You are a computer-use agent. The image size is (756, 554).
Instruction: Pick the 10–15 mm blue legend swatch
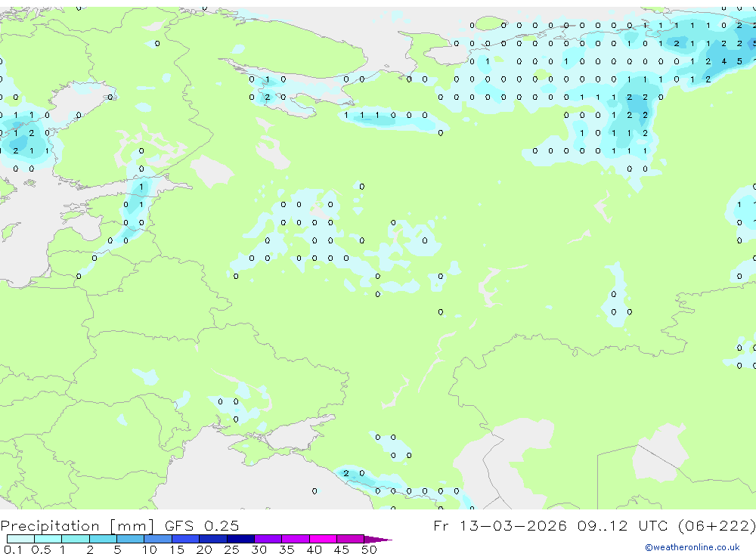(x=158, y=539)
